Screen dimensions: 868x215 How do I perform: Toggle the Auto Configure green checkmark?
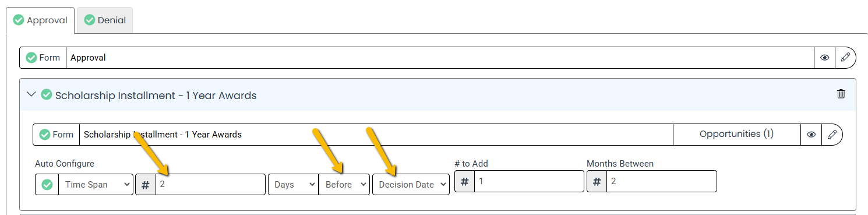click(x=47, y=184)
